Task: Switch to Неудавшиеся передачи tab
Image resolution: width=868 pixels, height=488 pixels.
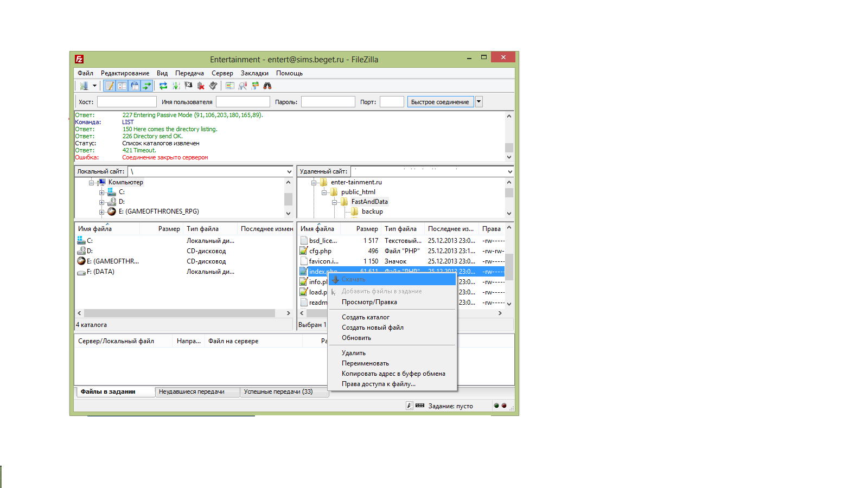Action: [x=197, y=391]
